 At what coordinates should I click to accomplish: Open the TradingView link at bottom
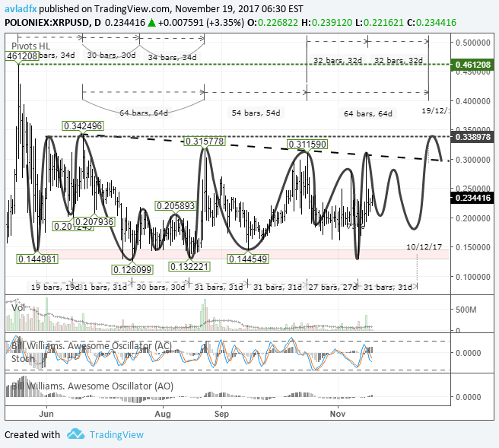point(116,434)
